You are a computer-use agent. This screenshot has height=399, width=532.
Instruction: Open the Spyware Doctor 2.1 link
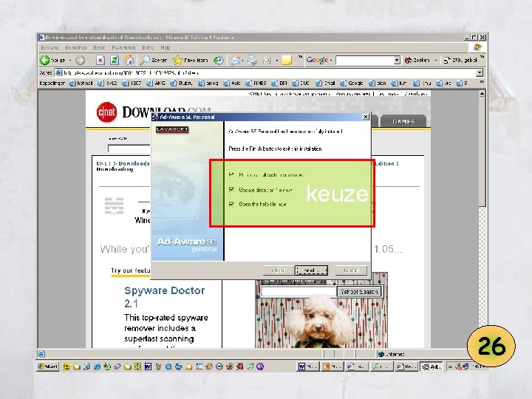164,296
